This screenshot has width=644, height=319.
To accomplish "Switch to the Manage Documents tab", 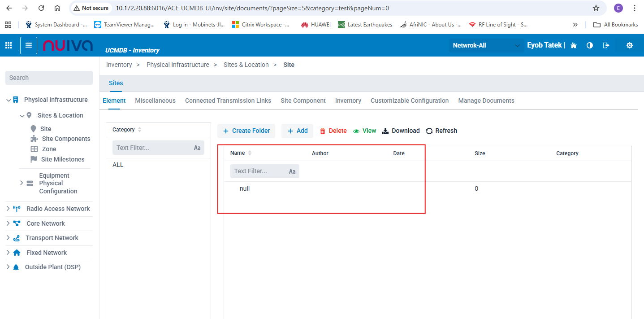I will coord(486,101).
